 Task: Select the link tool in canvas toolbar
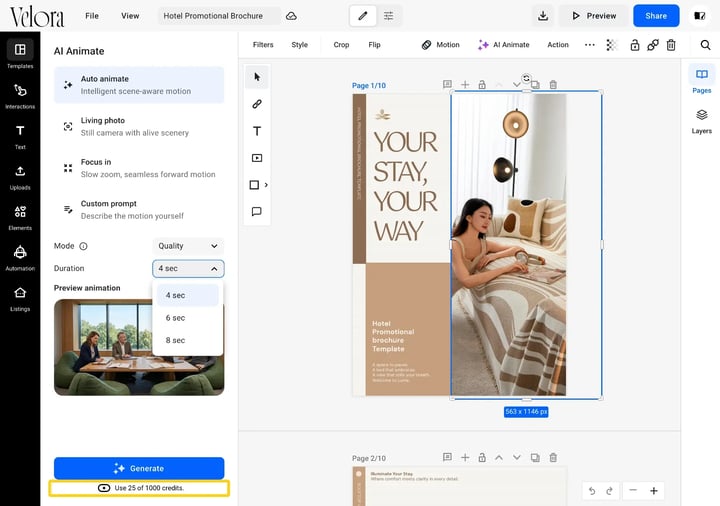(x=257, y=104)
